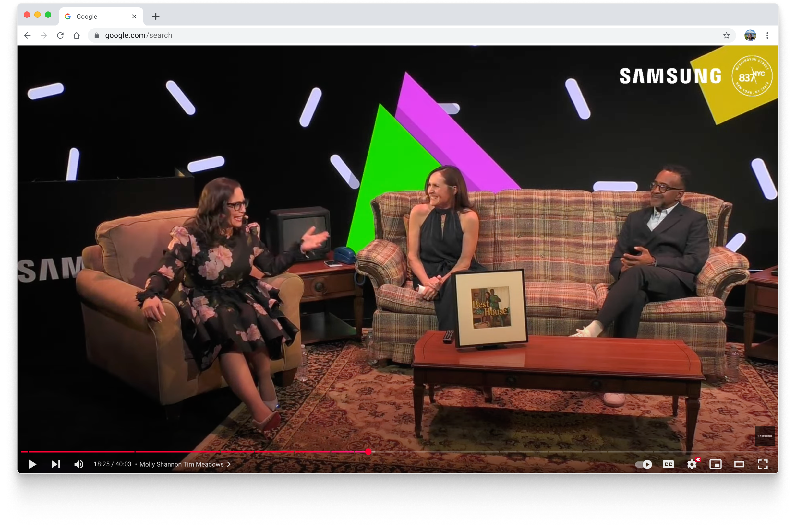Viewport: 796px width, 532px height.
Task: Click the Samsung channel watermark
Action: [765, 436]
